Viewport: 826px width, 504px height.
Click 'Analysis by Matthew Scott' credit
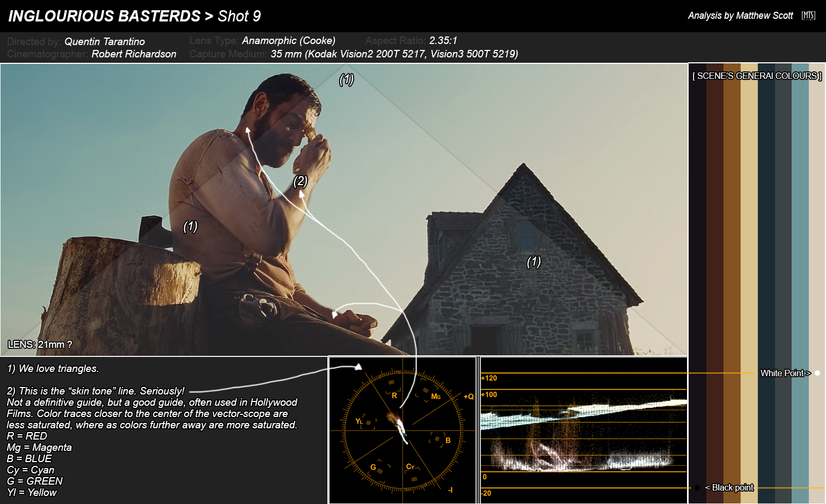pos(741,16)
